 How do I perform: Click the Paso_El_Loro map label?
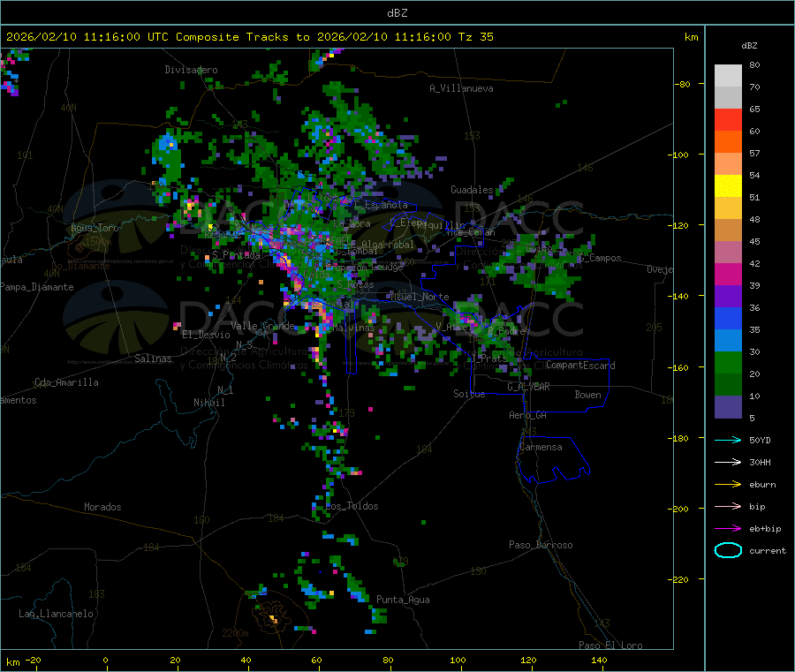(610, 646)
